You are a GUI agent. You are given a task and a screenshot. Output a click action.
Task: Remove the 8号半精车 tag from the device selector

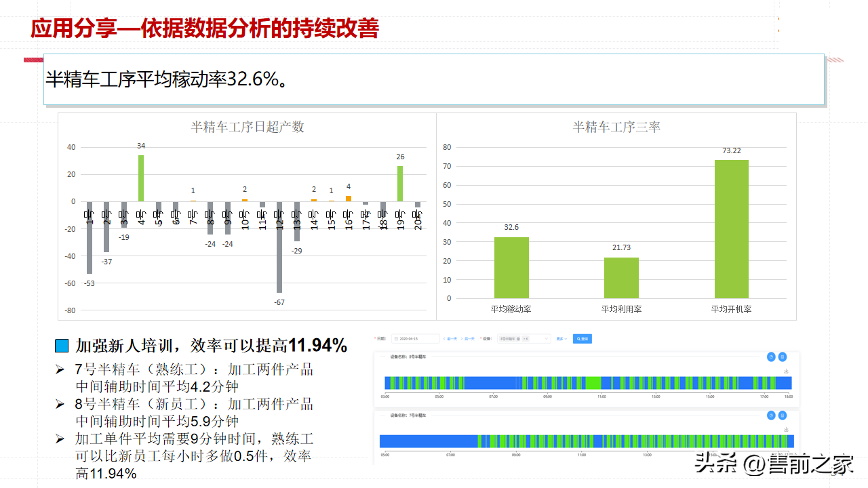coord(518,339)
